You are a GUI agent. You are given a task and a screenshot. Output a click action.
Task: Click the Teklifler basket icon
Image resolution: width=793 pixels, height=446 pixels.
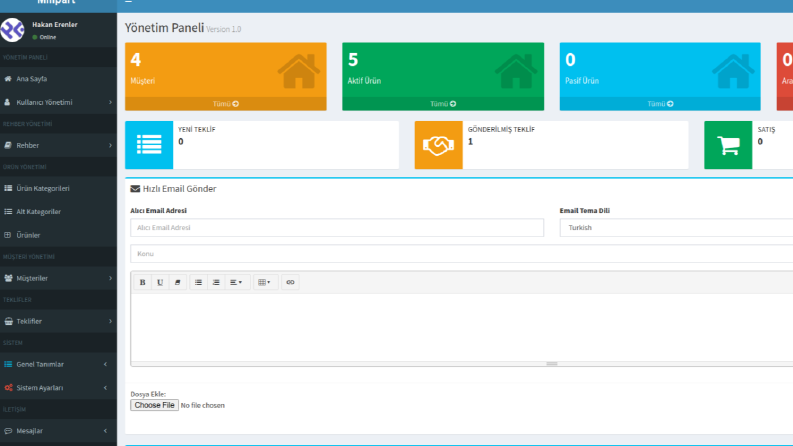point(8,321)
